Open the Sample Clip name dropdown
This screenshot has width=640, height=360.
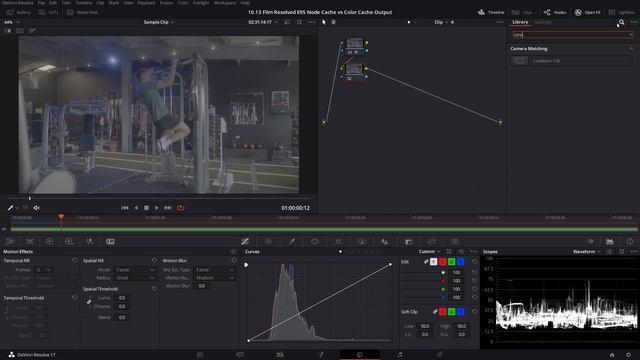pos(158,22)
